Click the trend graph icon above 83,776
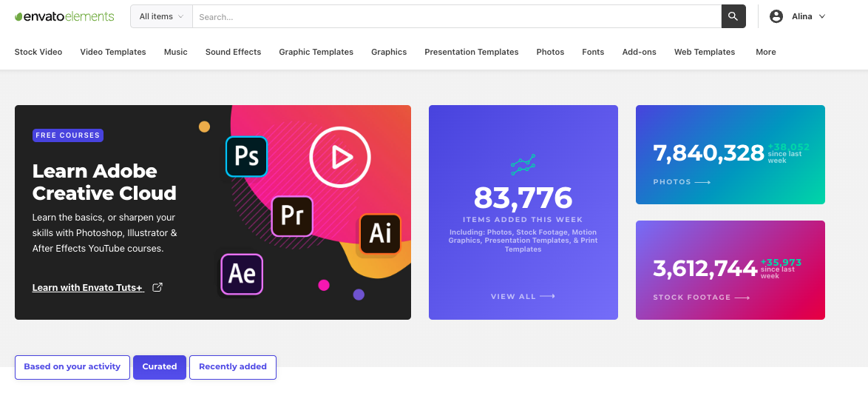 (523, 164)
